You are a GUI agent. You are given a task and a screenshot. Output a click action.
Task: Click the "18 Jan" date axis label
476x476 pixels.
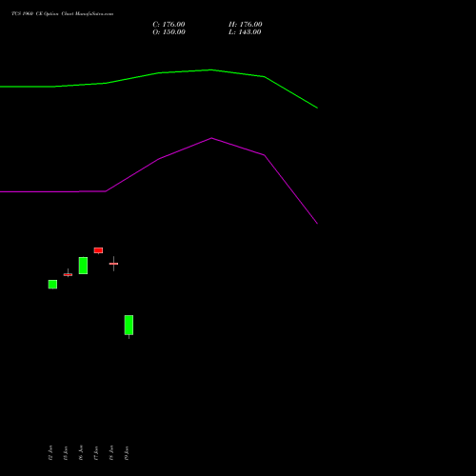pyautogui.click(x=111, y=453)
